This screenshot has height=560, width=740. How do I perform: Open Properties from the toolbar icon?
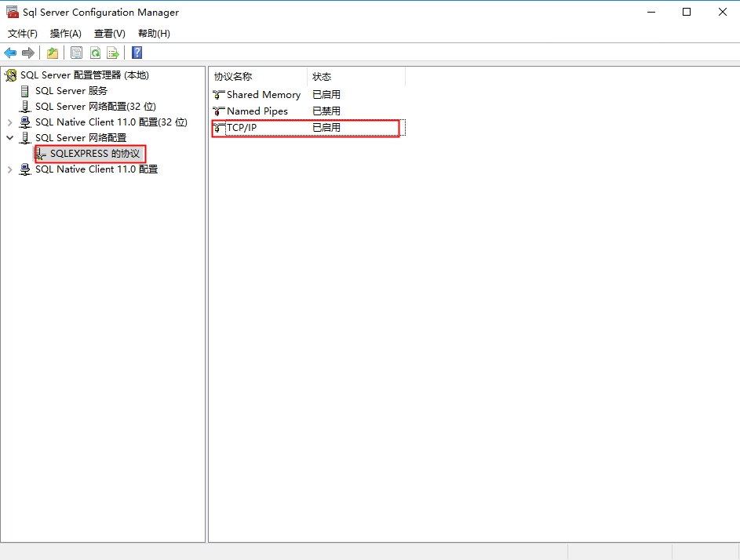coord(76,53)
